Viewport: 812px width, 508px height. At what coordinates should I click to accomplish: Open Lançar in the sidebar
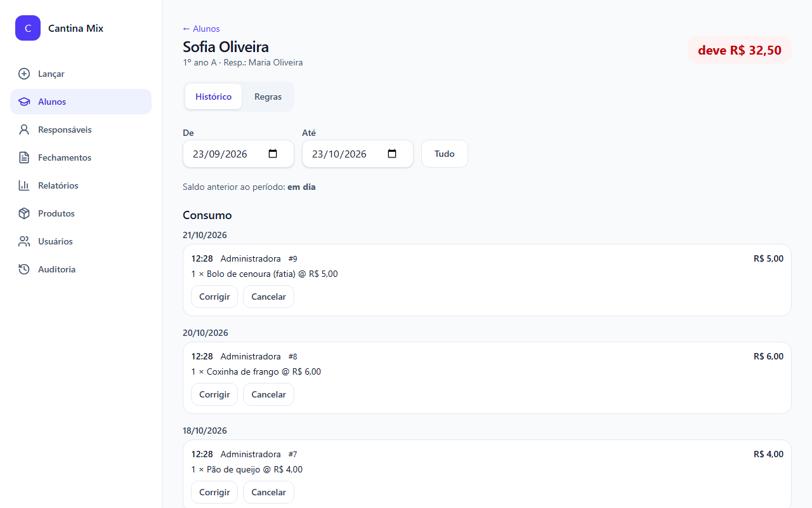(x=81, y=74)
